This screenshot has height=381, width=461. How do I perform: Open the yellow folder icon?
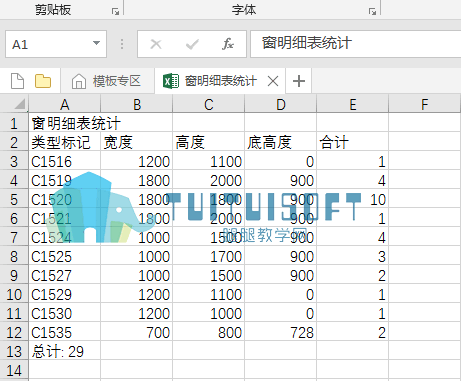pyautogui.click(x=43, y=81)
